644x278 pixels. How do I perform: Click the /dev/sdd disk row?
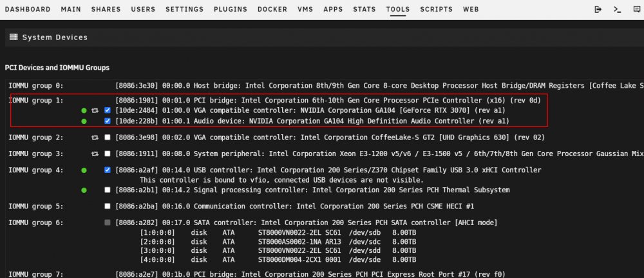point(278,250)
